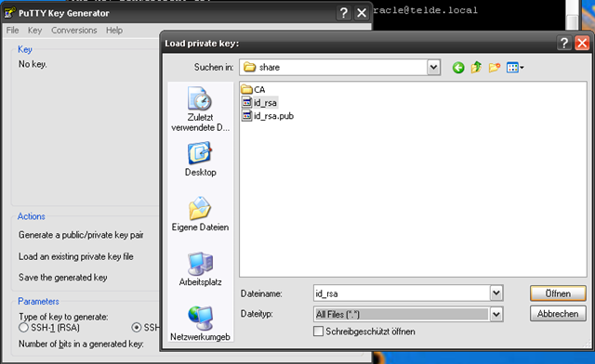Open the File menu in PuTTY Key Generator

12,31
